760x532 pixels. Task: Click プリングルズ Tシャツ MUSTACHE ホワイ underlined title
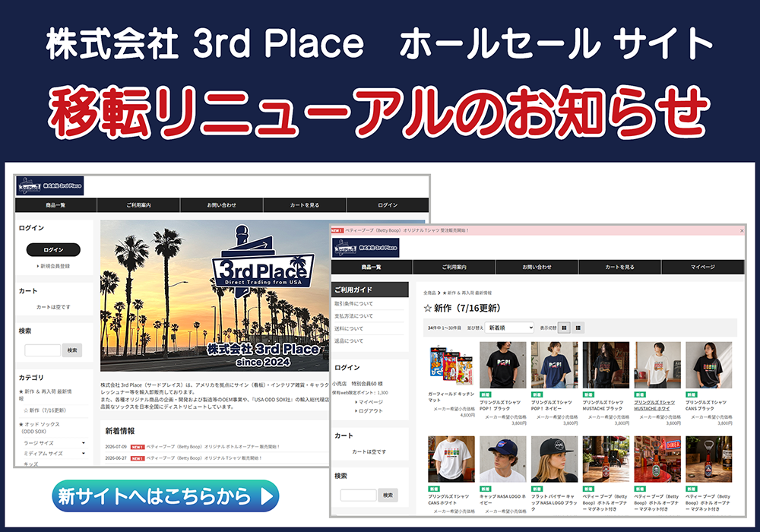[654, 406]
